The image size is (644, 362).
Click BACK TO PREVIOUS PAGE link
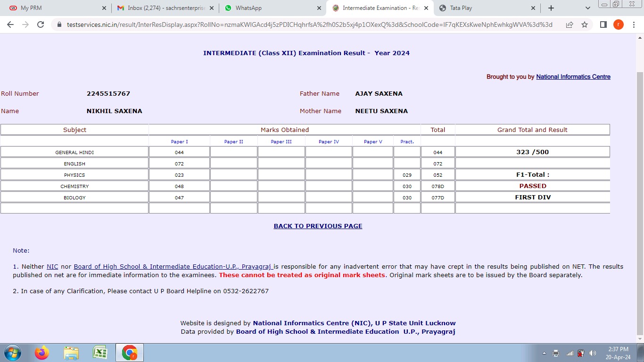coord(318,226)
